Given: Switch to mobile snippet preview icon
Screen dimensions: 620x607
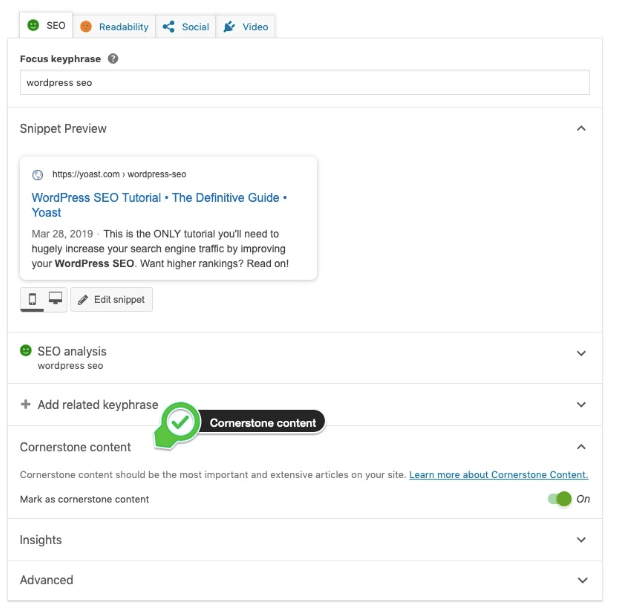Looking at the screenshot, I should coord(32,299).
